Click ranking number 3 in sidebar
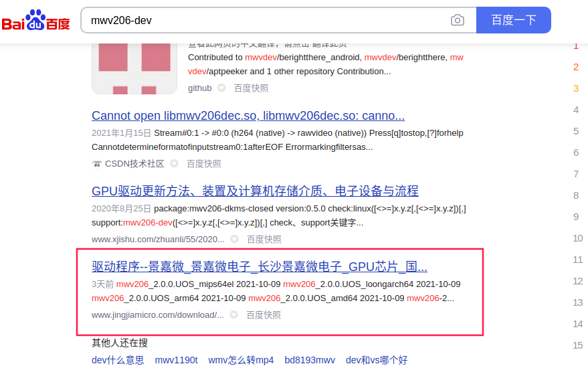Viewport: 588px width, 366px height. [576, 88]
